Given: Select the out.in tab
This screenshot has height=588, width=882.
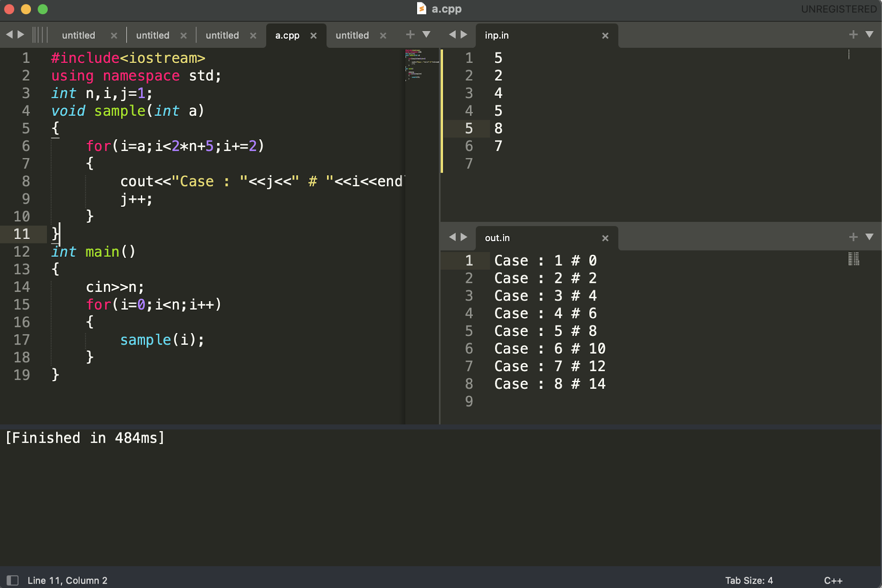Looking at the screenshot, I should click(497, 238).
